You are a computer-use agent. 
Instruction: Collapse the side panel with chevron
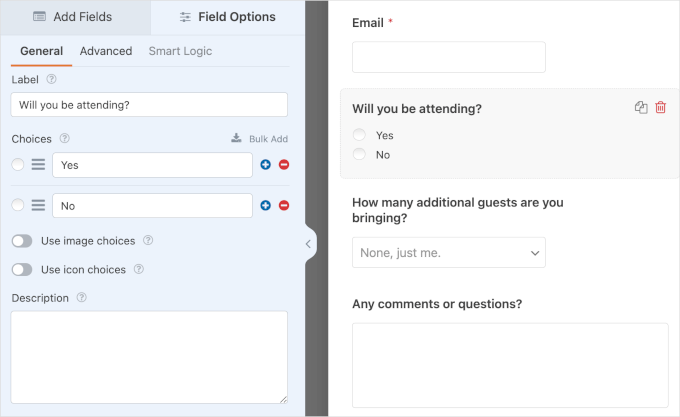pos(308,243)
